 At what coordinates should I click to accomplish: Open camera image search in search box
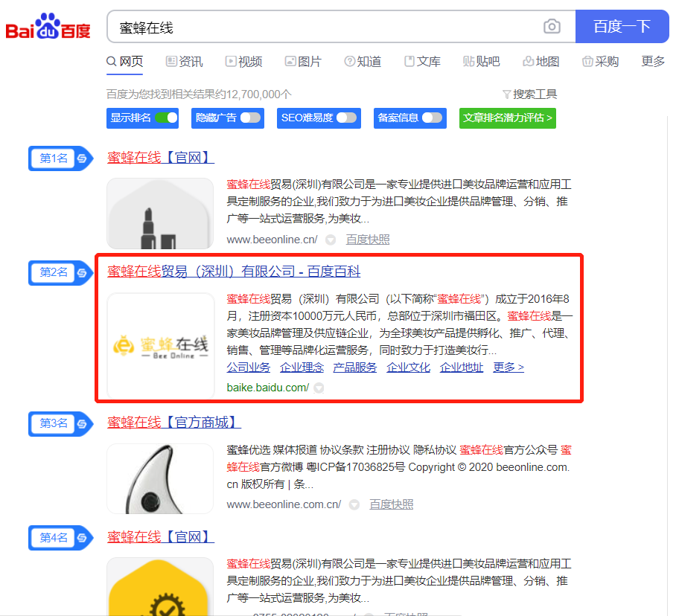[552, 26]
